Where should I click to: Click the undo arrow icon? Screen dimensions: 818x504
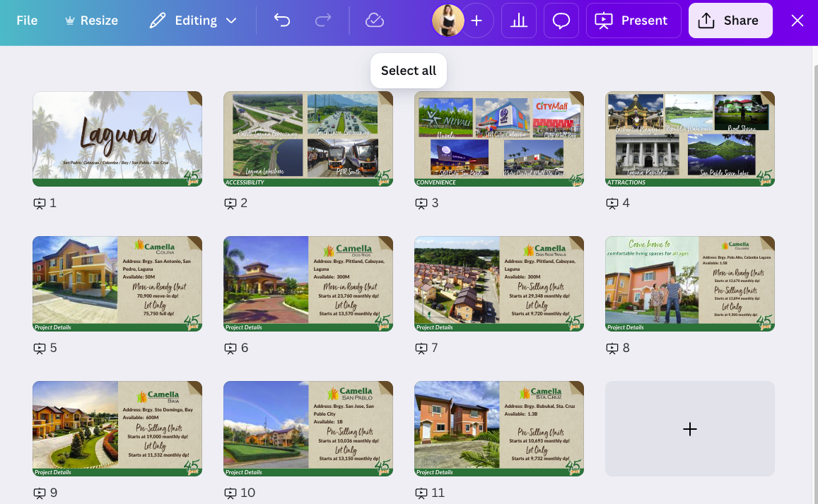pos(281,20)
